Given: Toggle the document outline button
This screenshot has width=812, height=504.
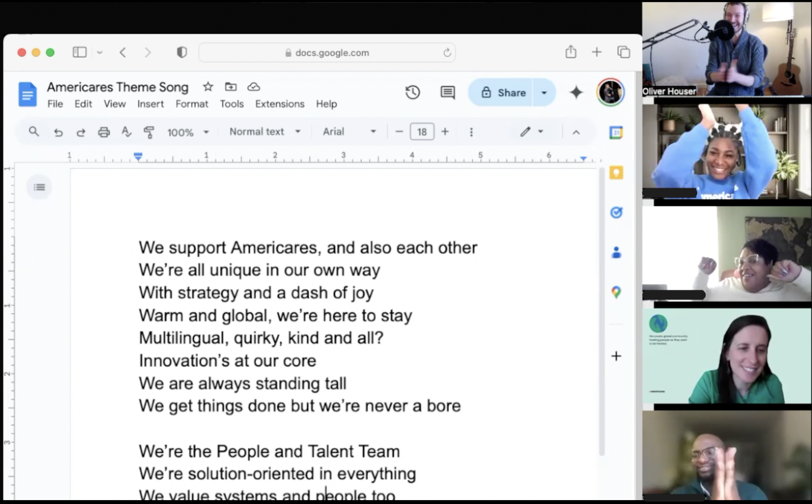Looking at the screenshot, I should pyautogui.click(x=39, y=187).
